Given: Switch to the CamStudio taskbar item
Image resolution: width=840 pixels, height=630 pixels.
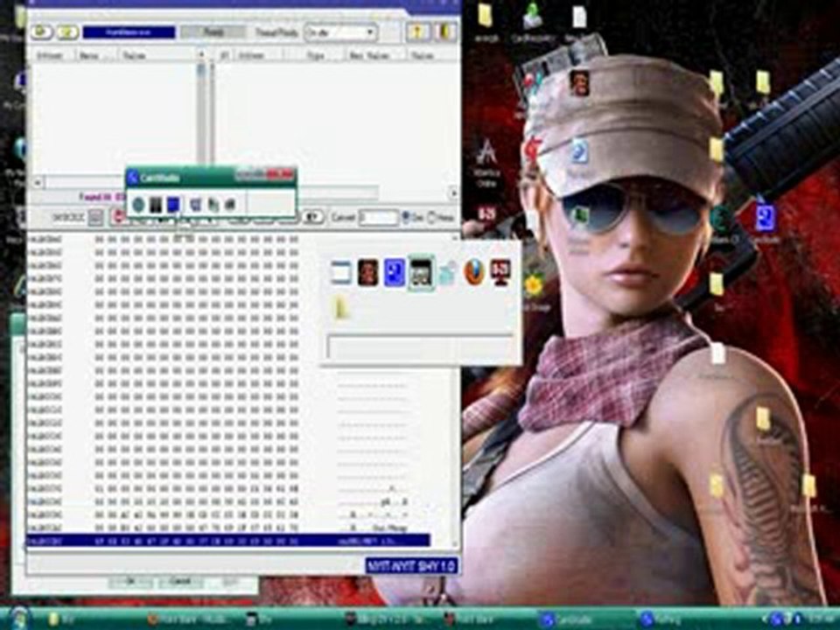Looking at the screenshot, I should (586, 619).
